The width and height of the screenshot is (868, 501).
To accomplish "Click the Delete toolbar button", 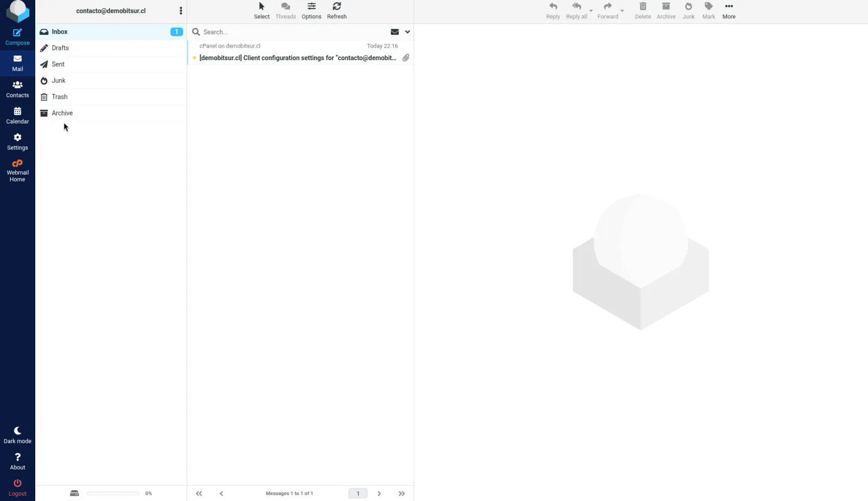I will click(643, 11).
